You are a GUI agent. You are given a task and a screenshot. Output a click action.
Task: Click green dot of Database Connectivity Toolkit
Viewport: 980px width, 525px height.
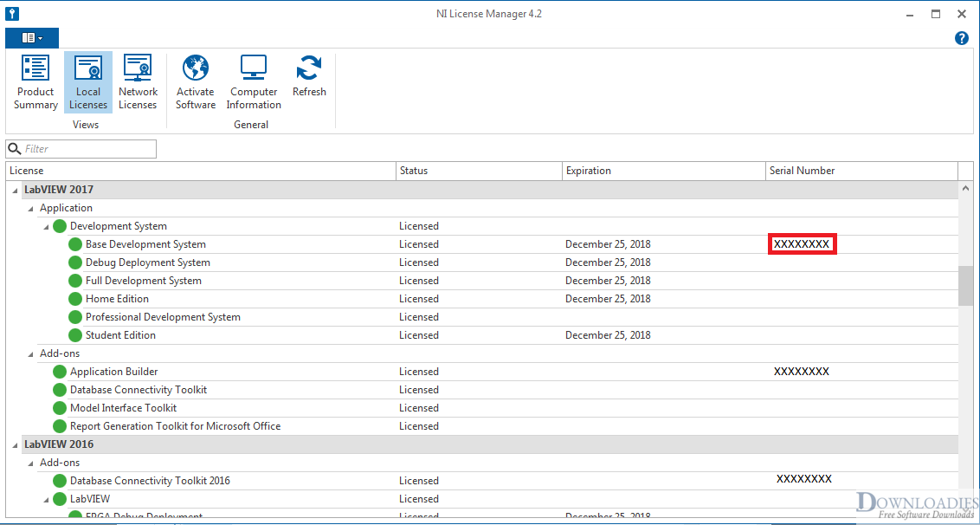pyautogui.click(x=60, y=390)
